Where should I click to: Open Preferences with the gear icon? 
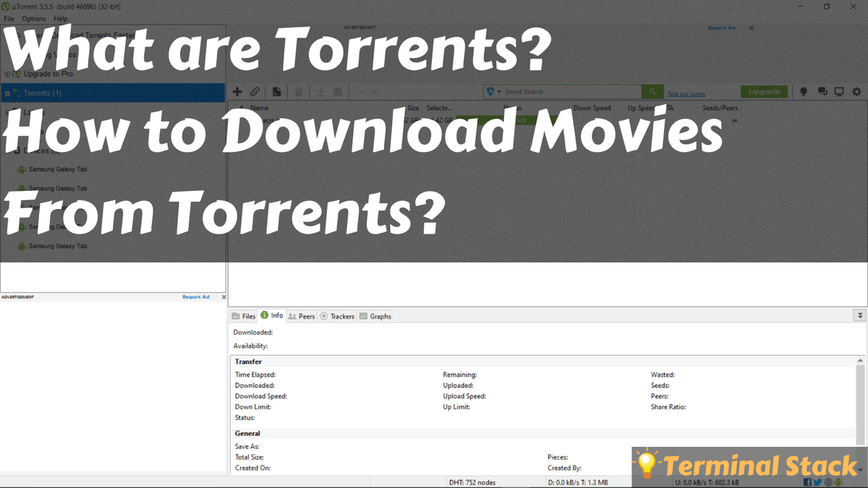click(x=857, y=92)
